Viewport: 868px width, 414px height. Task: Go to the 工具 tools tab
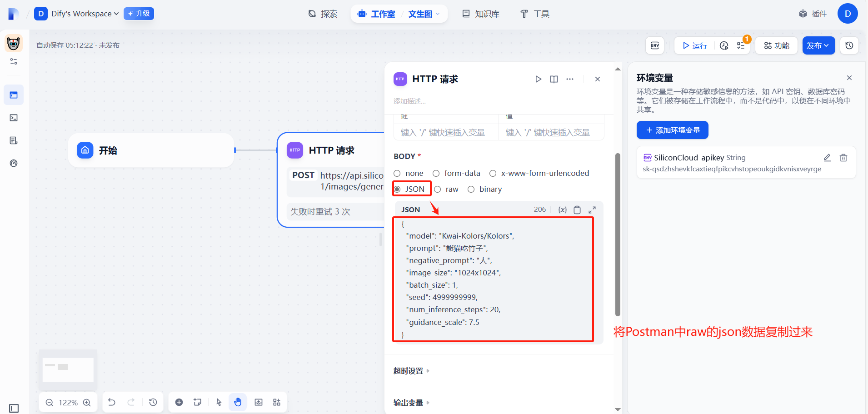(534, 14)
